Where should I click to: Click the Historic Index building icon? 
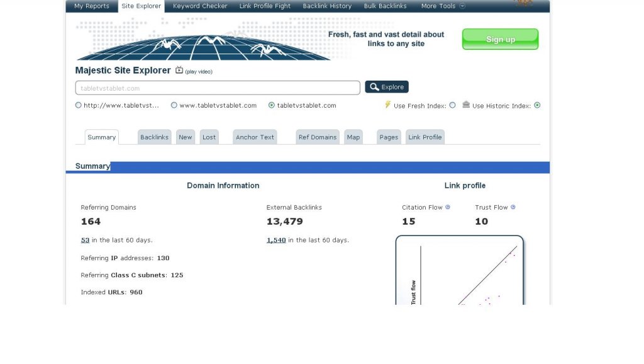click(x=466, y=105)
